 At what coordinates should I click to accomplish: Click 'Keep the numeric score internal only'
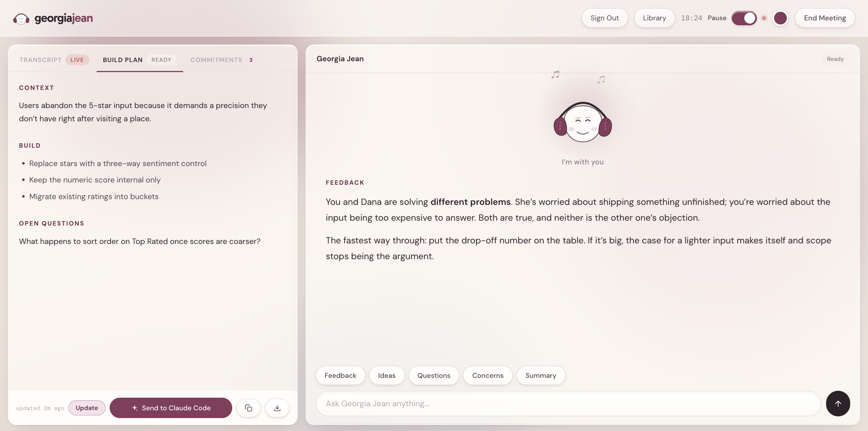click(95, 180)
